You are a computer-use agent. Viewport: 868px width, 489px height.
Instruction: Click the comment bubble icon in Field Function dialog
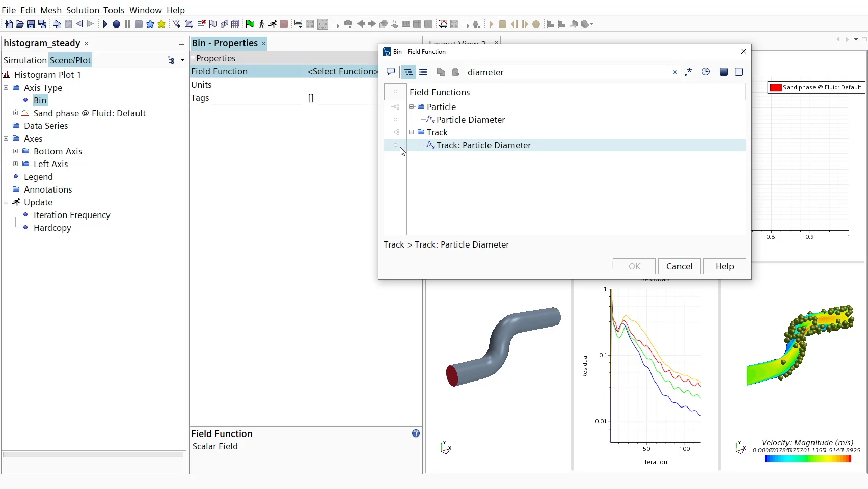click(x=390, y=72)
